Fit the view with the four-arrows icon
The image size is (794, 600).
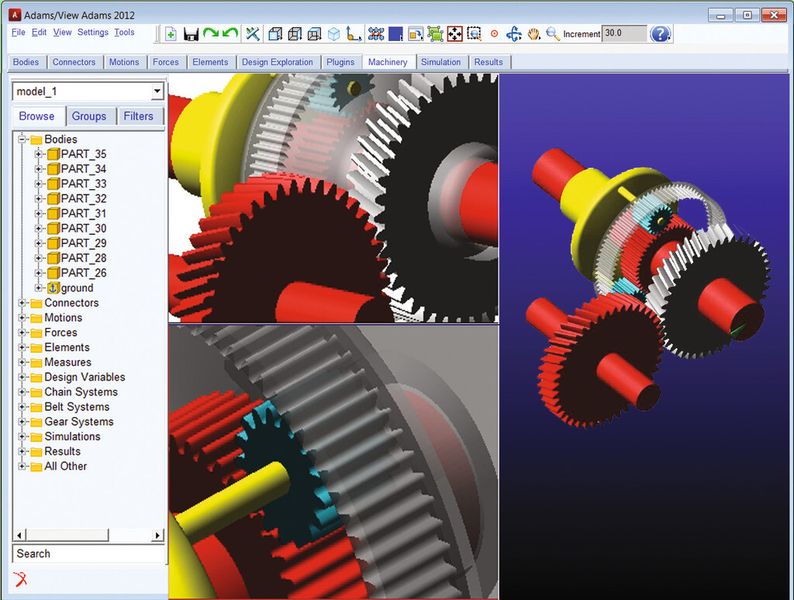(x=455, y=34)
